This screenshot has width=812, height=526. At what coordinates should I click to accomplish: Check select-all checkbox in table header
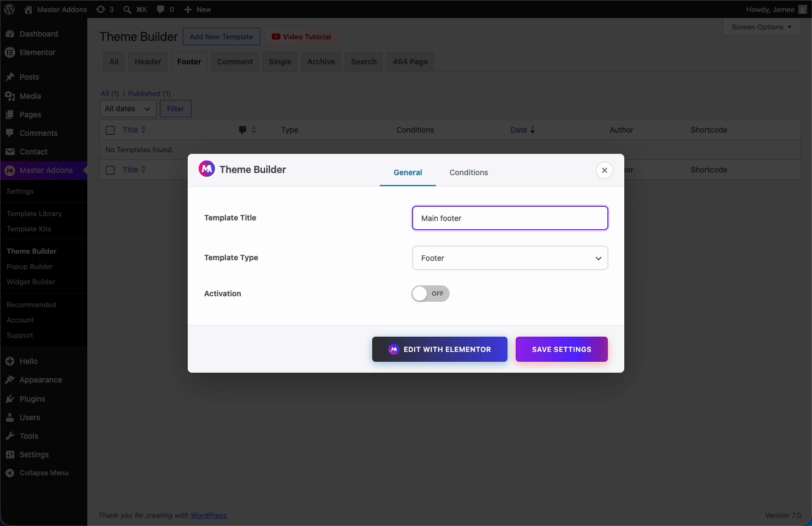point(110,130)
